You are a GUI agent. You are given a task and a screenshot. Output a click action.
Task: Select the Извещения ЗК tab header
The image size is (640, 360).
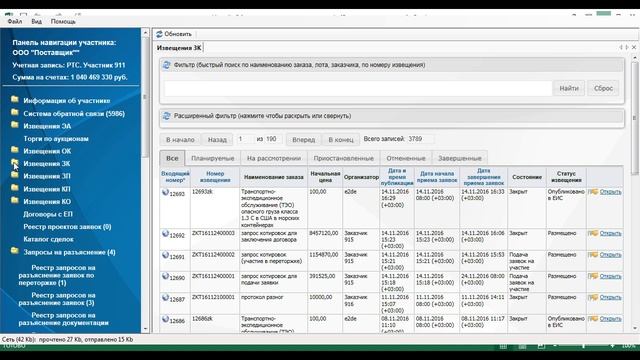[x=179, y=48]
